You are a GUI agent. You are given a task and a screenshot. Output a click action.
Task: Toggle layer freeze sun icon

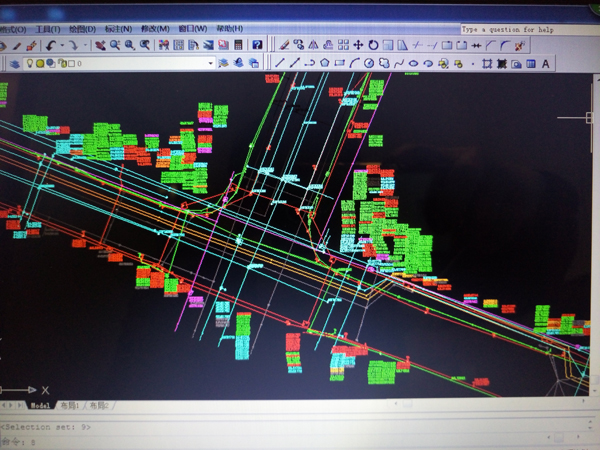(x=40, y=64)
